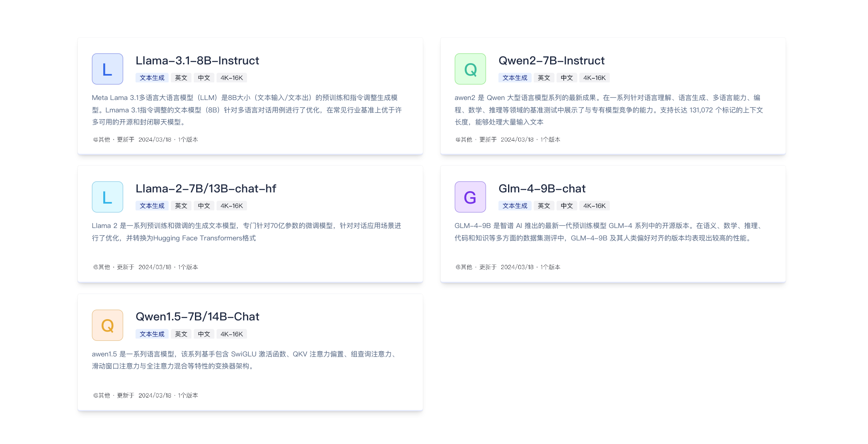
Task: Click 4K-16K tag on Llama-3.1-8B-Instruct card
Action: coord(231,78)
